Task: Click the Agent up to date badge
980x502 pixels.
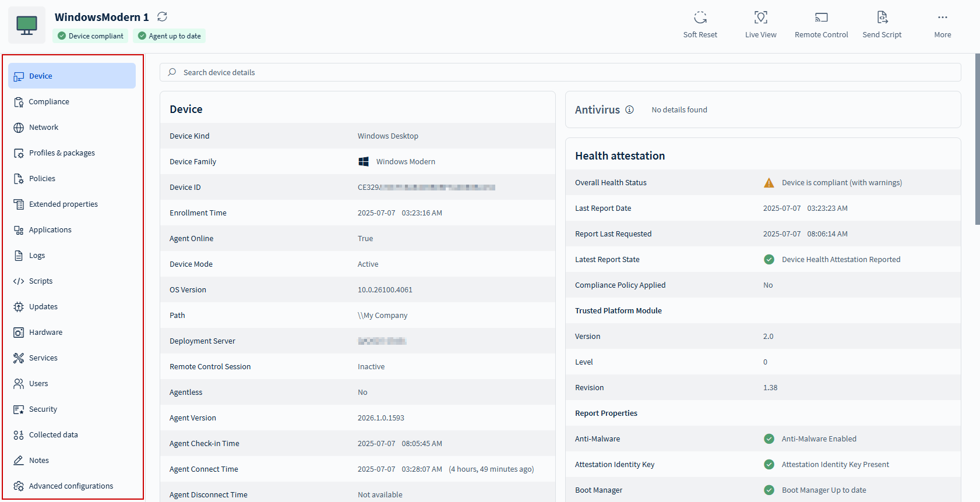Action: [170, 36]
